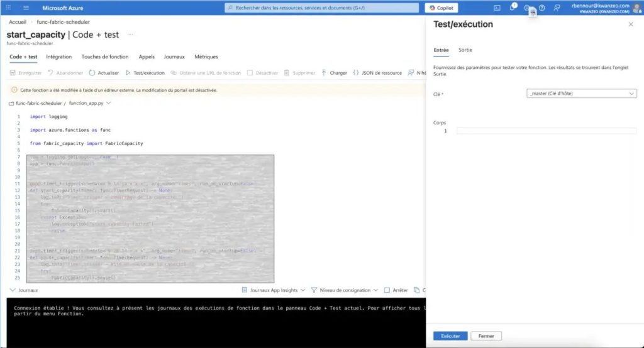Switch to the Métriques tab
Screen dimensions: 644x348
point(206,57)
